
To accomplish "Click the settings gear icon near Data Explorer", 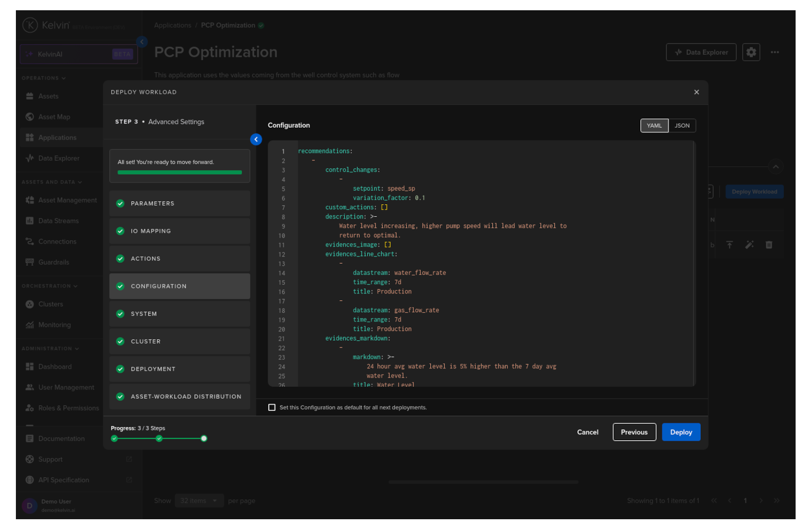I will 751,52.
